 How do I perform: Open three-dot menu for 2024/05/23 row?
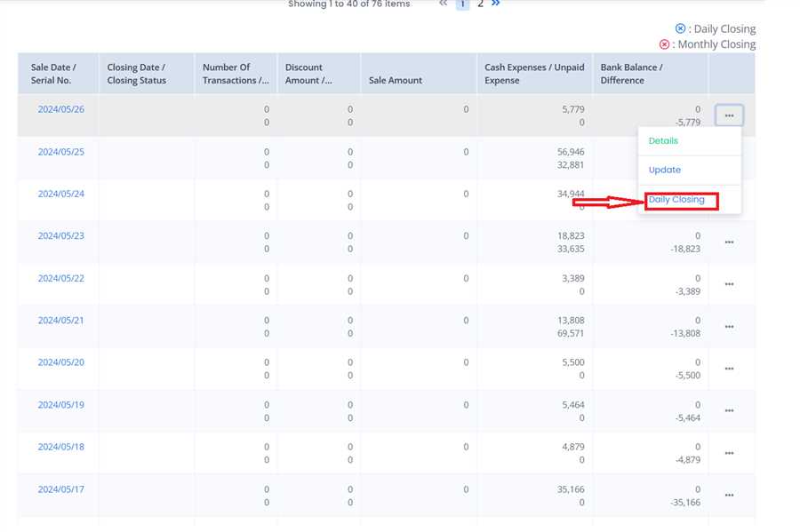coord(729,242)
